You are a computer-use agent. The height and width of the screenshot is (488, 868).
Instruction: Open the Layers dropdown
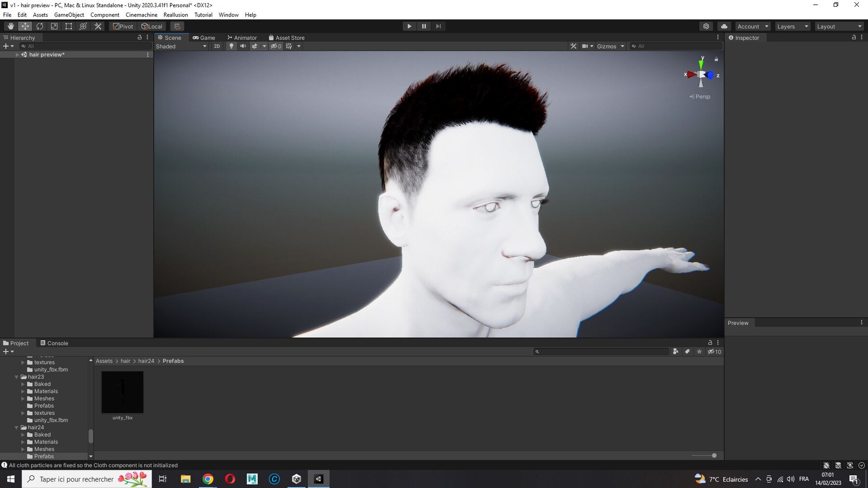coord(792,26)
